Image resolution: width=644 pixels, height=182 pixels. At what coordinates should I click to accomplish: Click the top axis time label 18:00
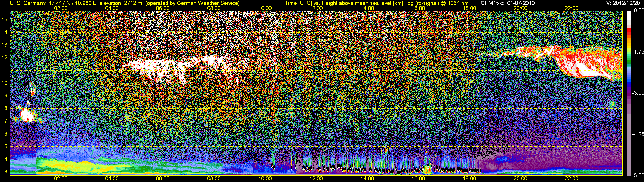coord(469,8)
